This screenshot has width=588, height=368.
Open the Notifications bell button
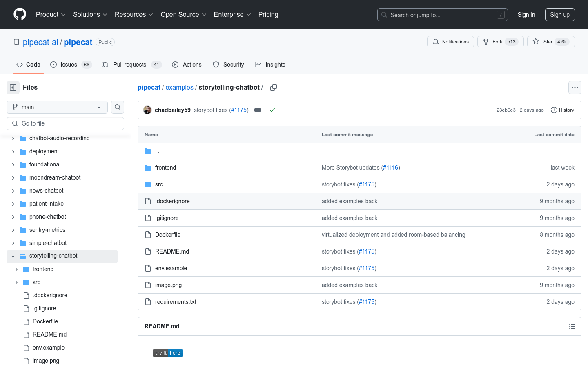click(x=450, y=42)
